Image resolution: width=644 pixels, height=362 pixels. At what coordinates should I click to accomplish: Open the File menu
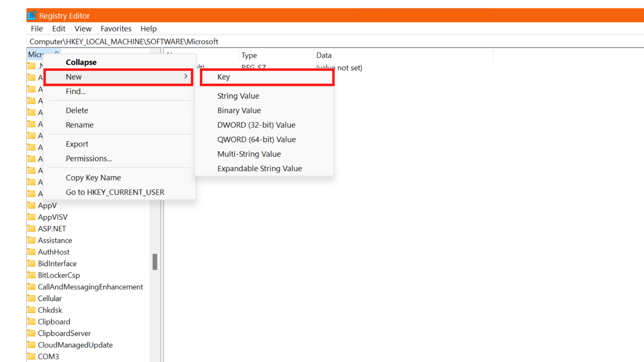pos(37,29)
